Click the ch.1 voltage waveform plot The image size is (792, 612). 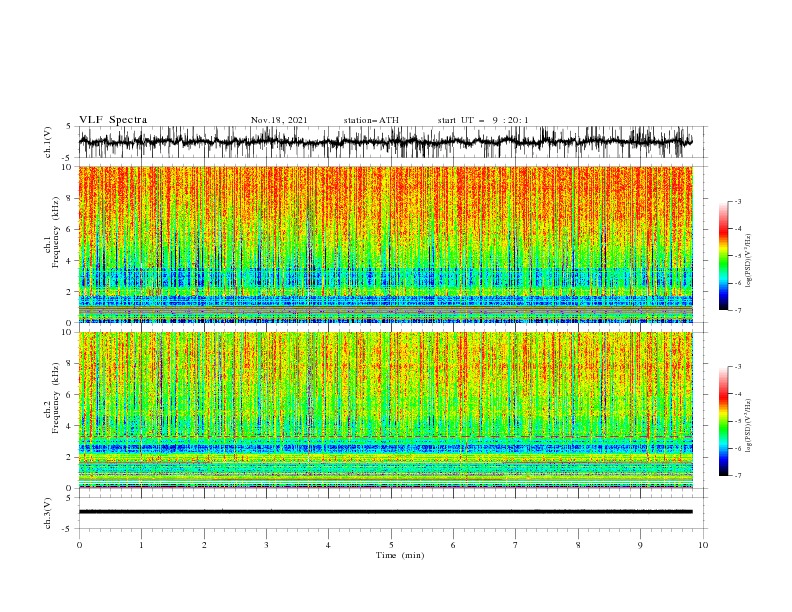coord(386,142)
